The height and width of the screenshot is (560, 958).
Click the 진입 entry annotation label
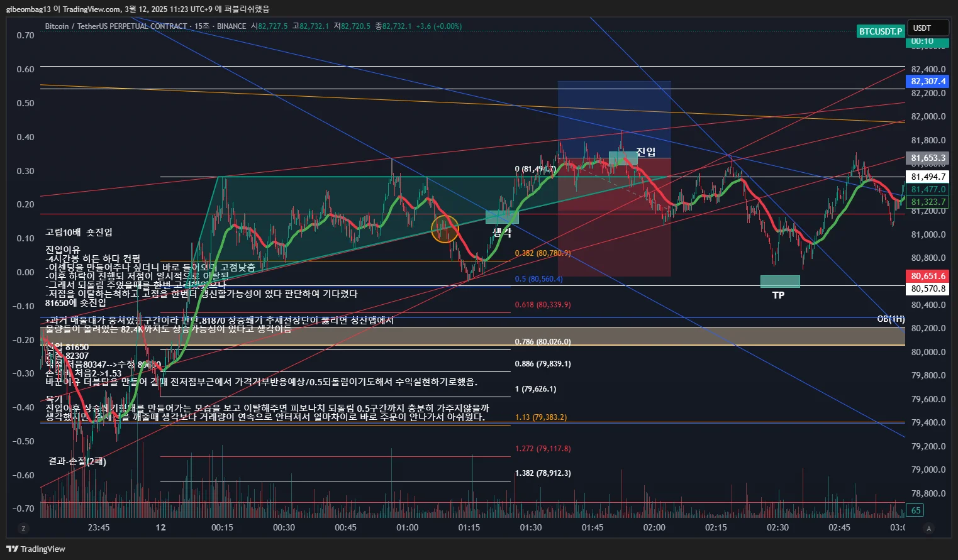click(x=646, y=151)
